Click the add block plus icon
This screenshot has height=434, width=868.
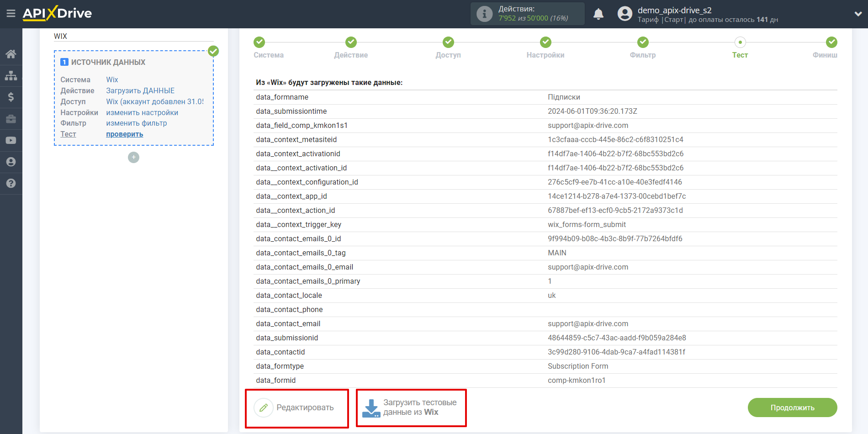tap(133, 157)
